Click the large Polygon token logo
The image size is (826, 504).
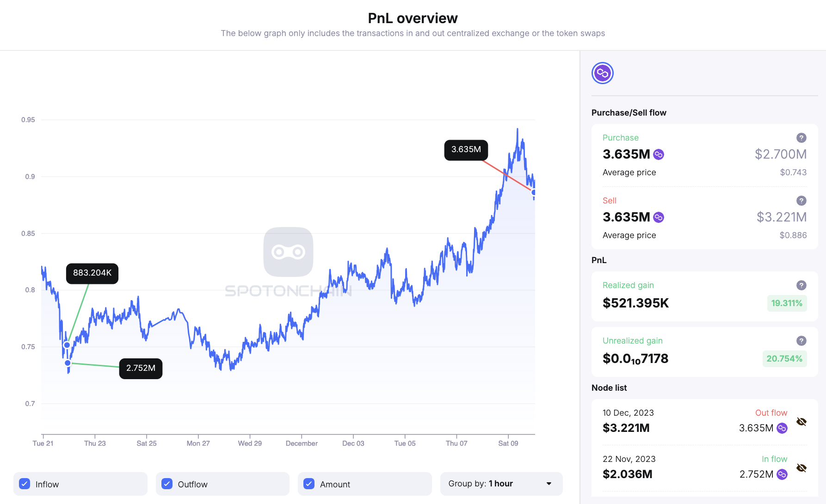(x=602, y=73)
